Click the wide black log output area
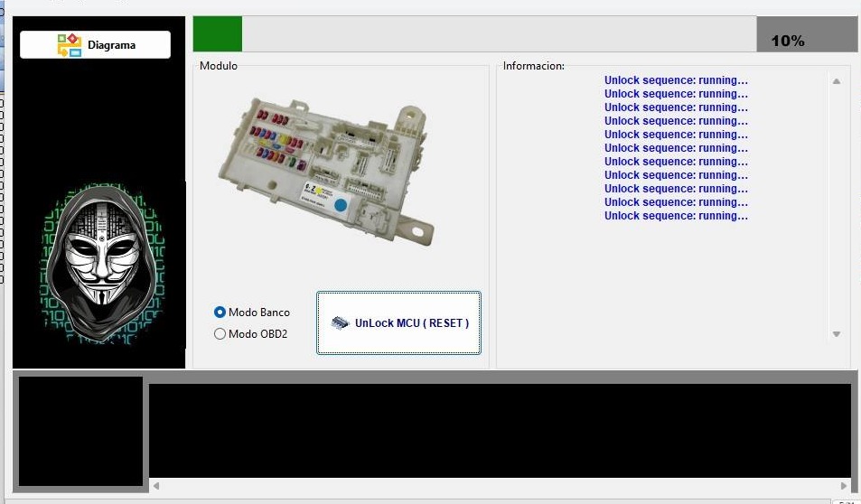 click(500, 431)
